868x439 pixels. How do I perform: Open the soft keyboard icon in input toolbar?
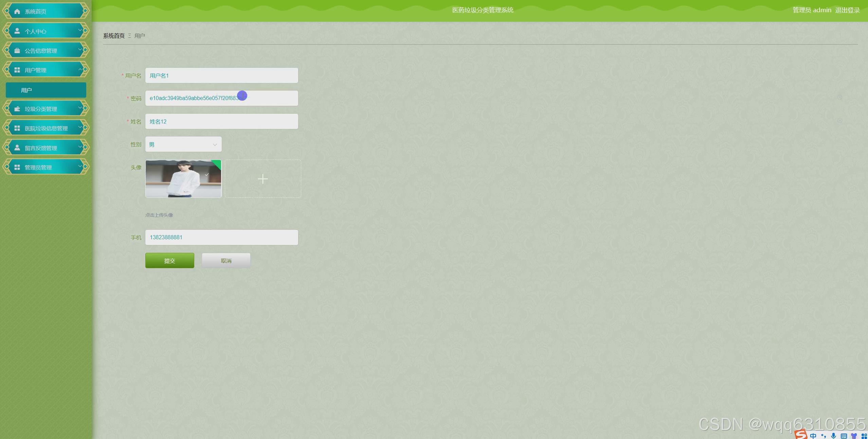pyautogui.click(x=844, y=436)
